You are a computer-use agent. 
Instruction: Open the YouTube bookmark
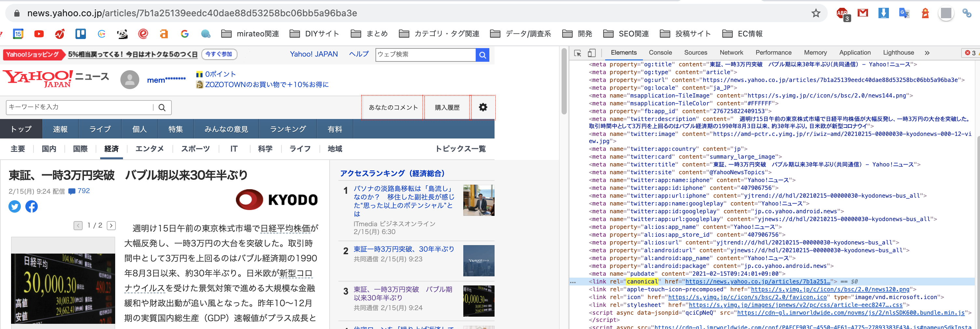[39, 34]
